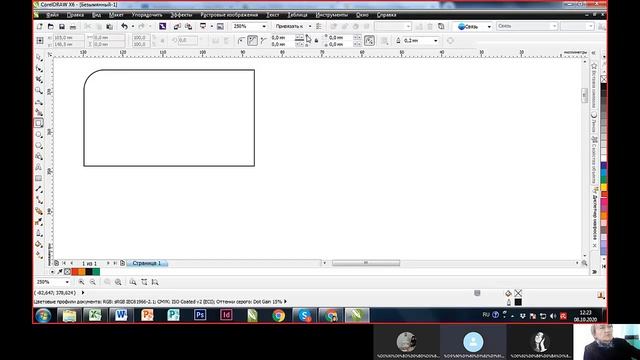Pick the yellow swatch in the right palette

click(603, 187)
